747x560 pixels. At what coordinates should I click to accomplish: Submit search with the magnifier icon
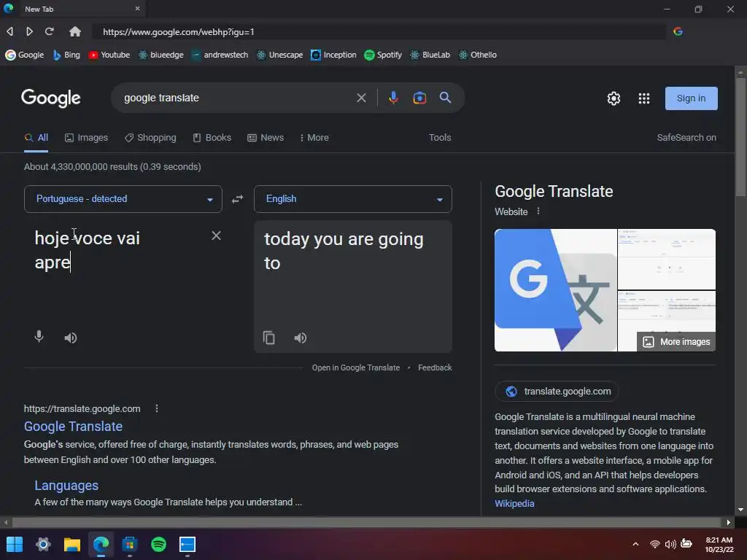coord(445,98)
